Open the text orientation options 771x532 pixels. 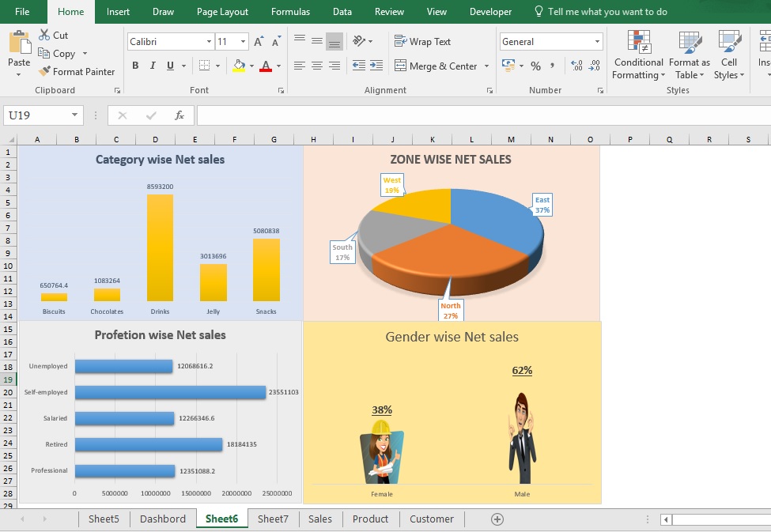point(359,41)
